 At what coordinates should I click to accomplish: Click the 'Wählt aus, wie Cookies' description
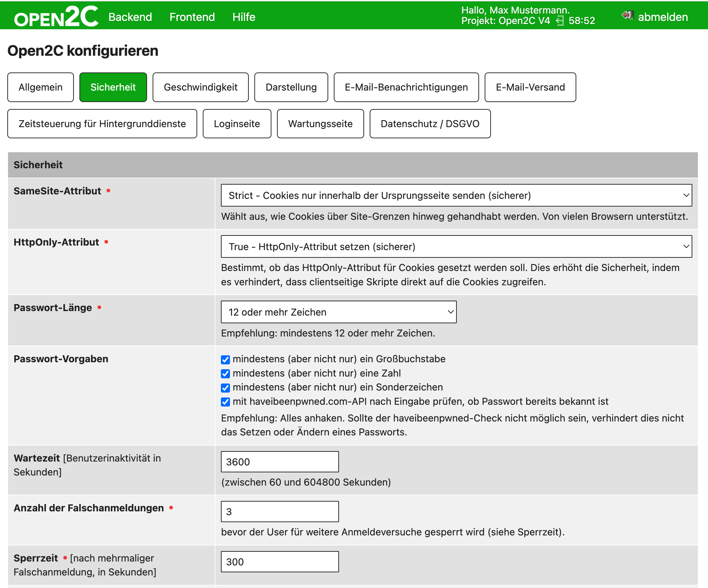(x=455, y=217)
